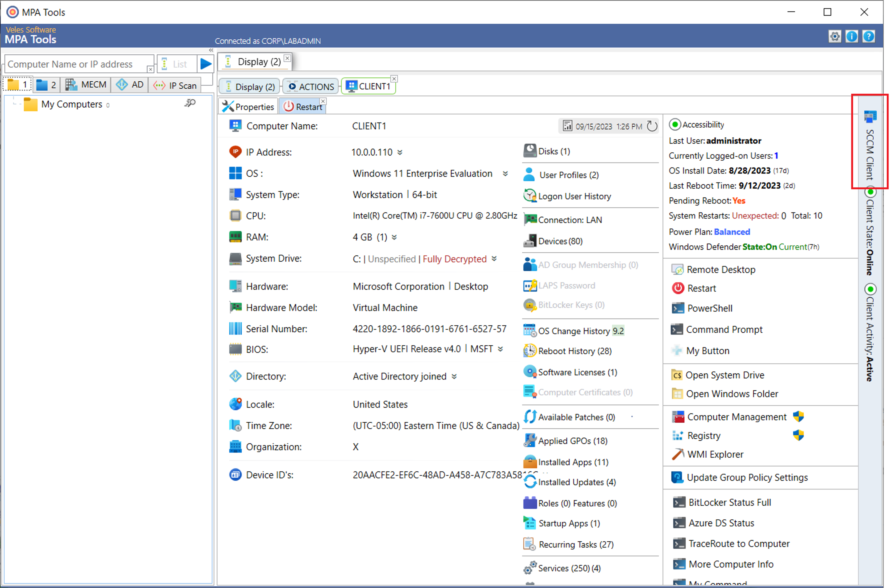This screenshot has height=588, width=891.
Task: Clear the computer name field
Action: 150,69
